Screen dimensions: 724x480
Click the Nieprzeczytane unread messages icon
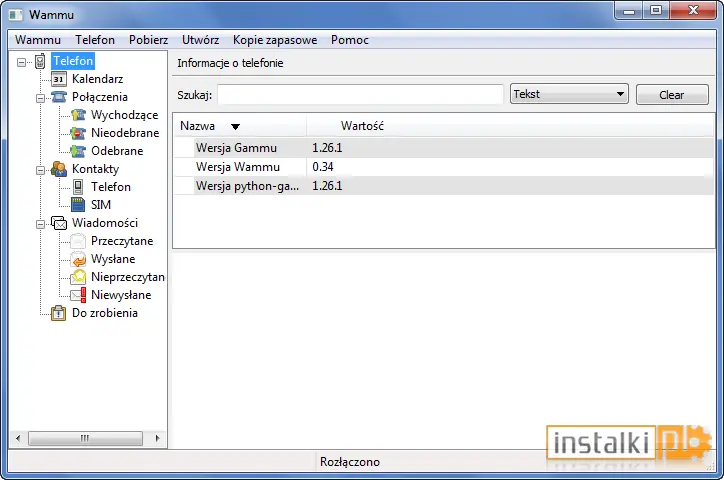(x=78, y=277)
